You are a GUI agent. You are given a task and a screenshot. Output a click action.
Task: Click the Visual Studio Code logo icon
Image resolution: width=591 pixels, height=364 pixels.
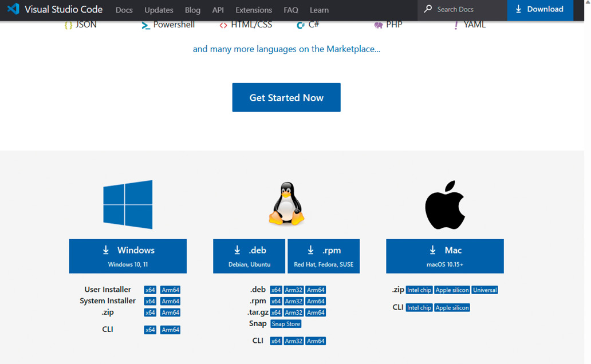[13, 9]
